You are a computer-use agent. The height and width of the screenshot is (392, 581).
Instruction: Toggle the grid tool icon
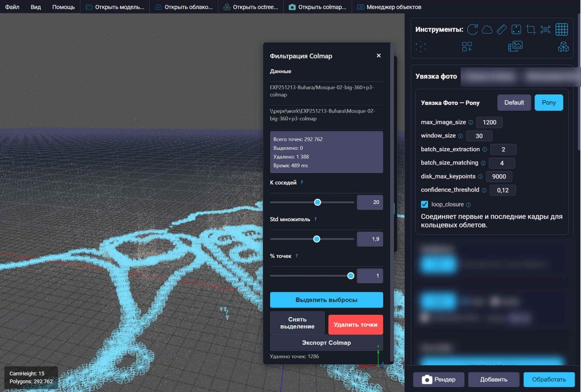click(x=562, y=30)
